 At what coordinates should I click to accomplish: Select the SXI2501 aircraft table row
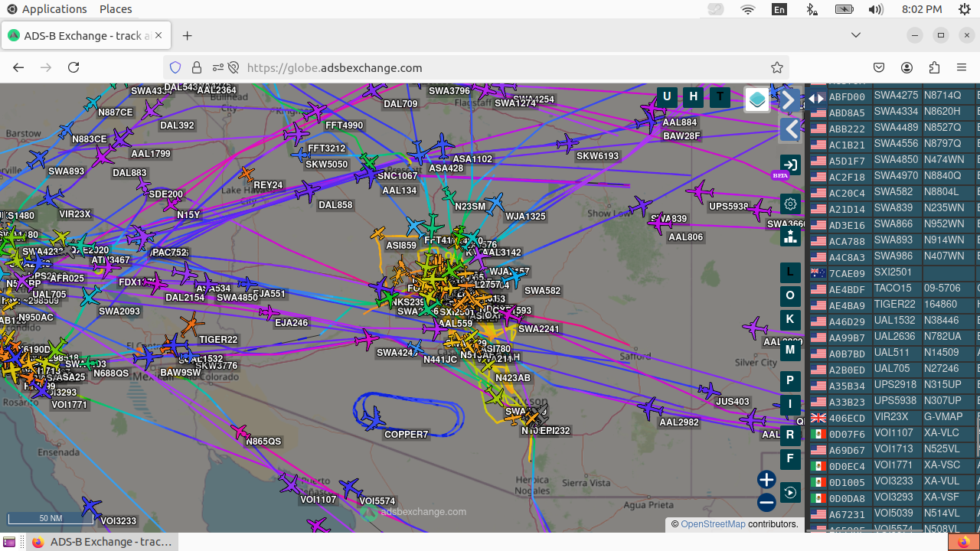(893, 273)
